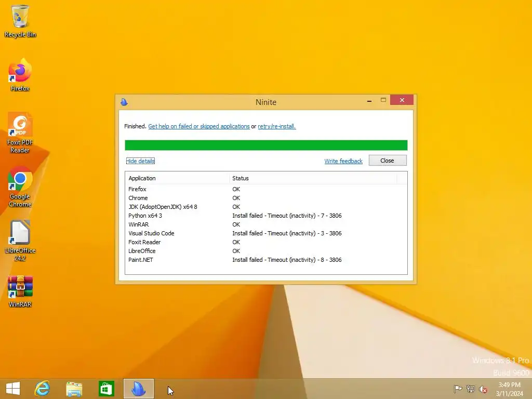The height and width of the screenshot is (399, 532).
Task: Launch Internet Explorer from the taskbar
Action: pyautogui.click(x=43, y=389)
